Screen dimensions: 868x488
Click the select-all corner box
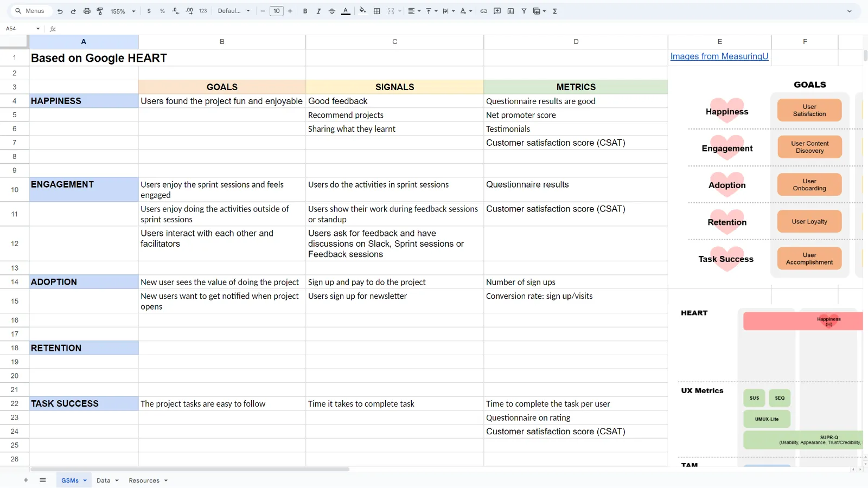[14, 42]
